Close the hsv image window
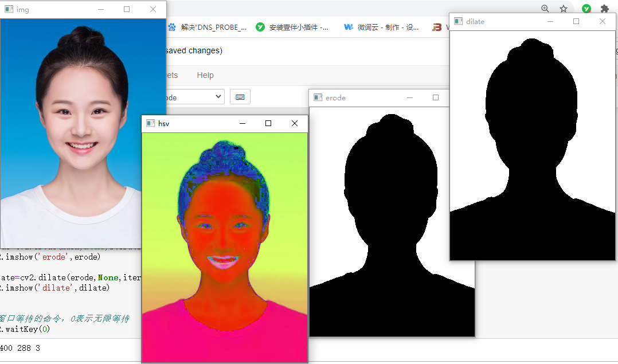Screen dimensions: 618x364 point(295,123)
